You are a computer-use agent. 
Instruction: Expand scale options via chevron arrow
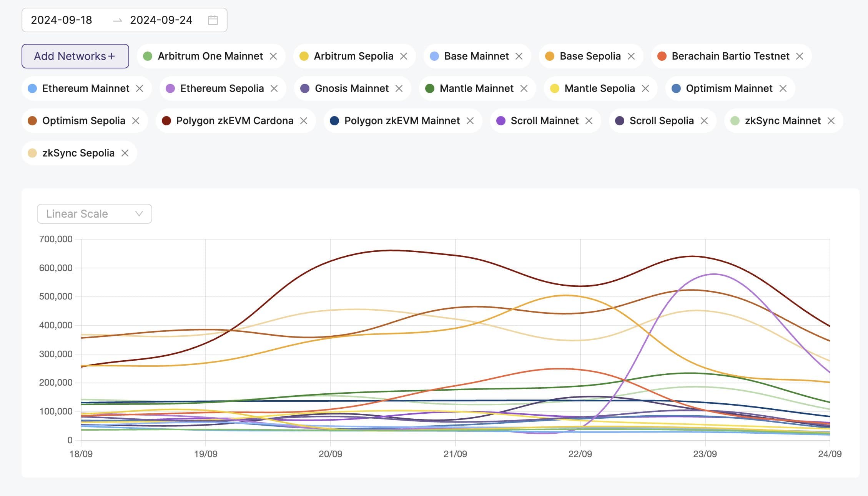(139, 214)
